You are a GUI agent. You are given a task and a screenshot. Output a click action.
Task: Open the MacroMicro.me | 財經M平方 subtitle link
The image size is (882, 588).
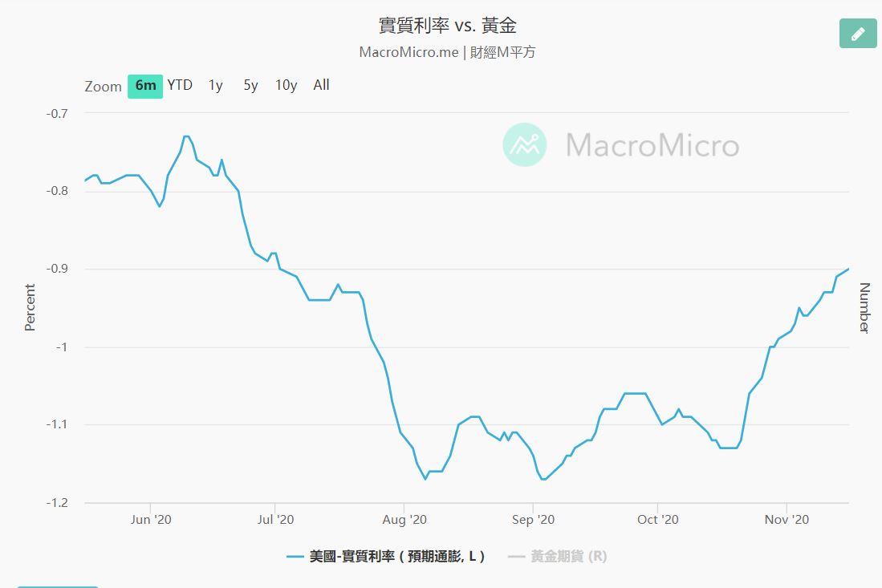point(448,52)
